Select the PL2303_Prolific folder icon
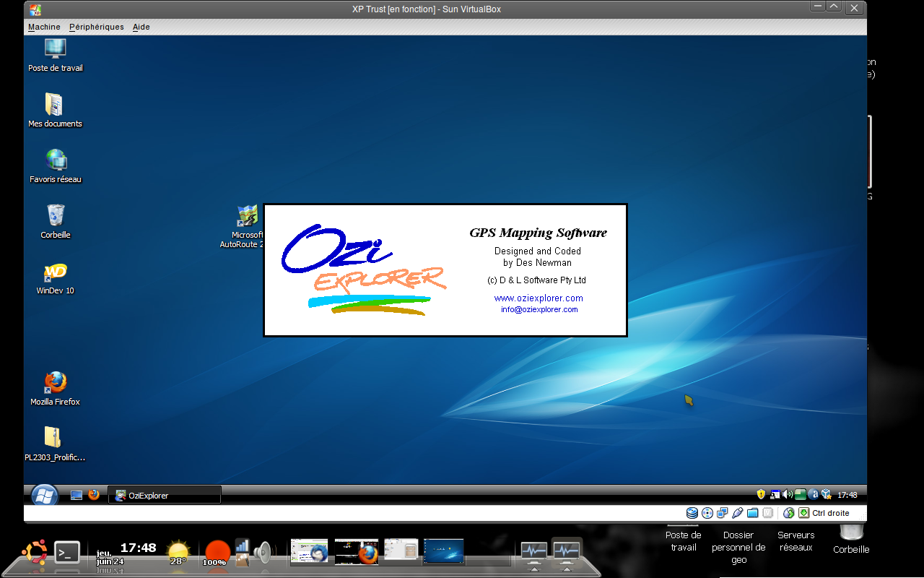Image resolution: width=924 pixels, height=578 pixels. point(53,438)
